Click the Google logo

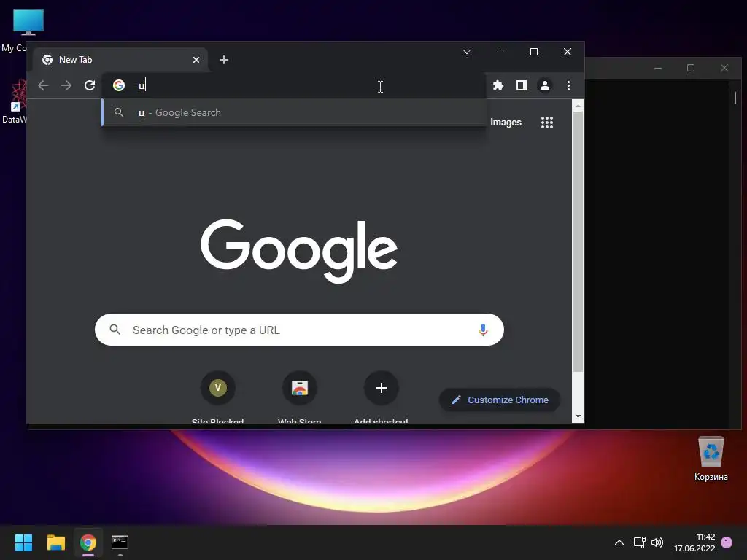click(x=299, y=251)
